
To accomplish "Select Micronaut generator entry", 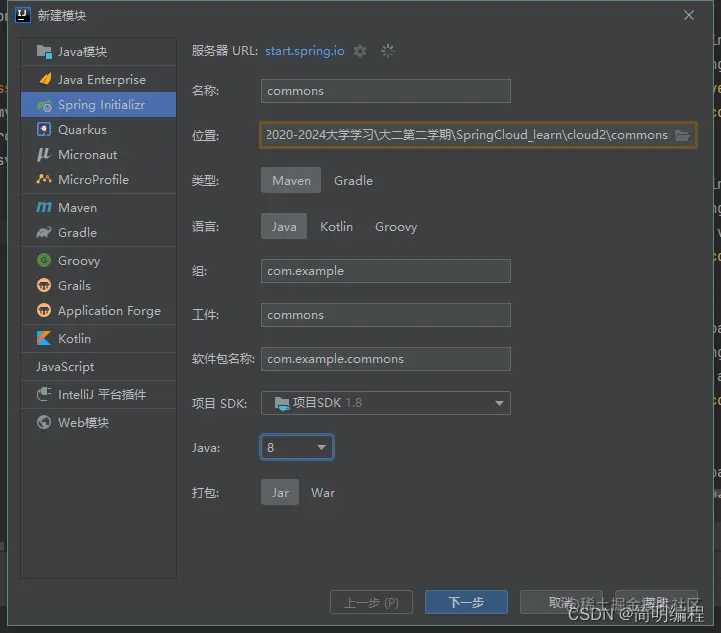I will [98, 154].
